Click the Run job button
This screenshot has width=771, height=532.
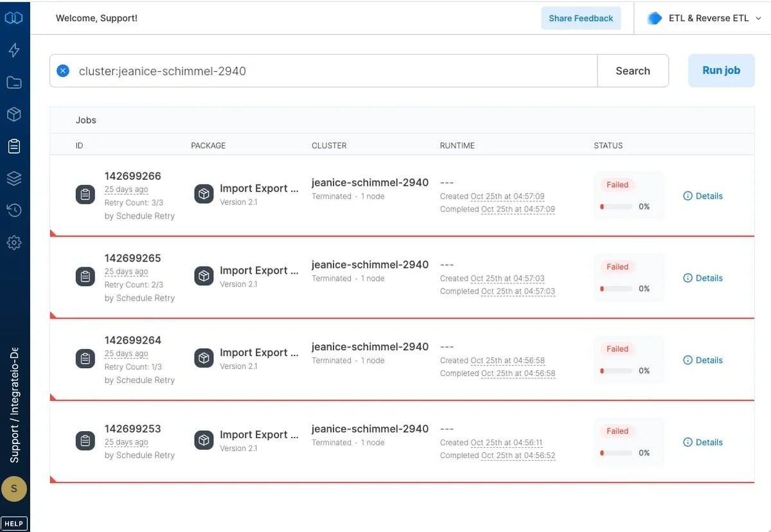pyautogui.click(x=721, y=71)
